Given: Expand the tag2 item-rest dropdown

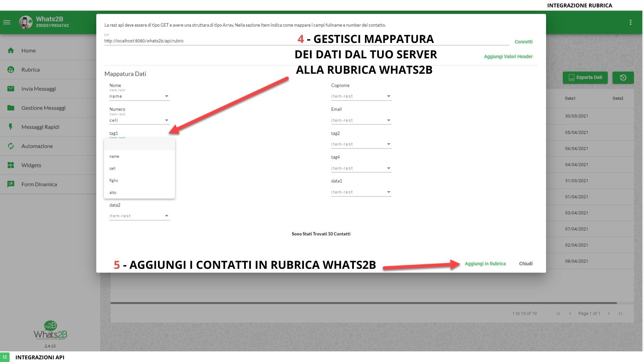Looking at the screenshot, I should pyautogui.click(x=361, y=144).
